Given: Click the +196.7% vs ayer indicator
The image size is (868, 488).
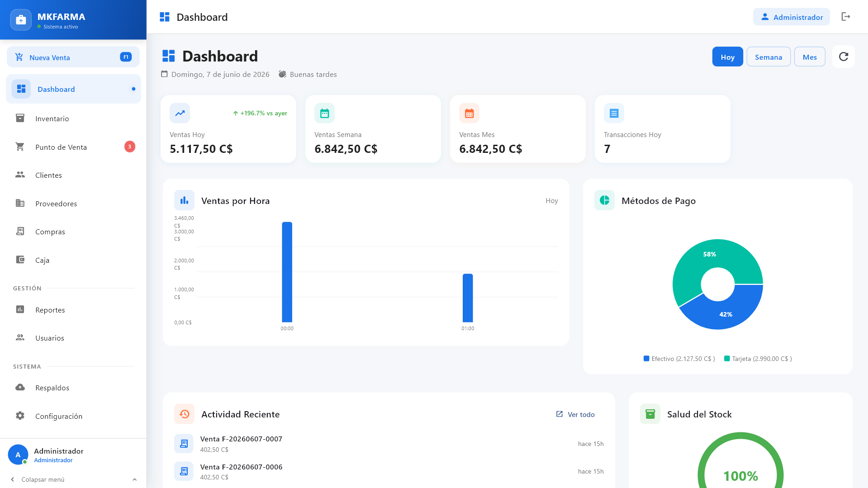Looking at the screenshot, I should [260, 113].
